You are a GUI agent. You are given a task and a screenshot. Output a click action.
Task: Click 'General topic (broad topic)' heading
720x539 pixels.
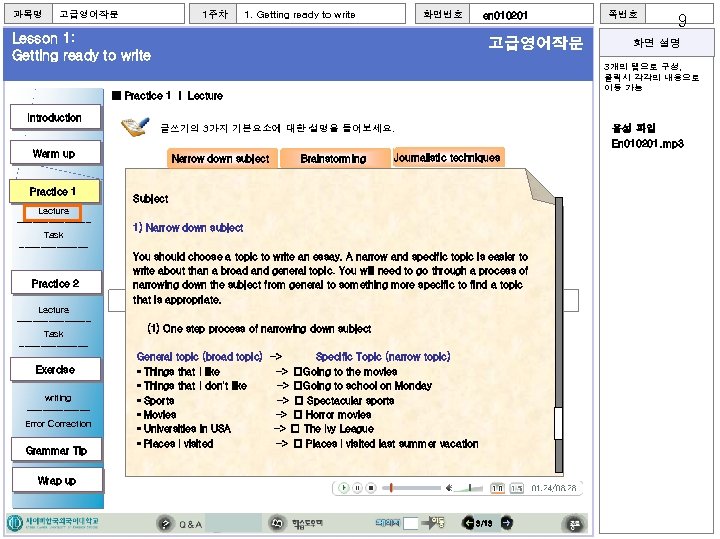(200, 357)
